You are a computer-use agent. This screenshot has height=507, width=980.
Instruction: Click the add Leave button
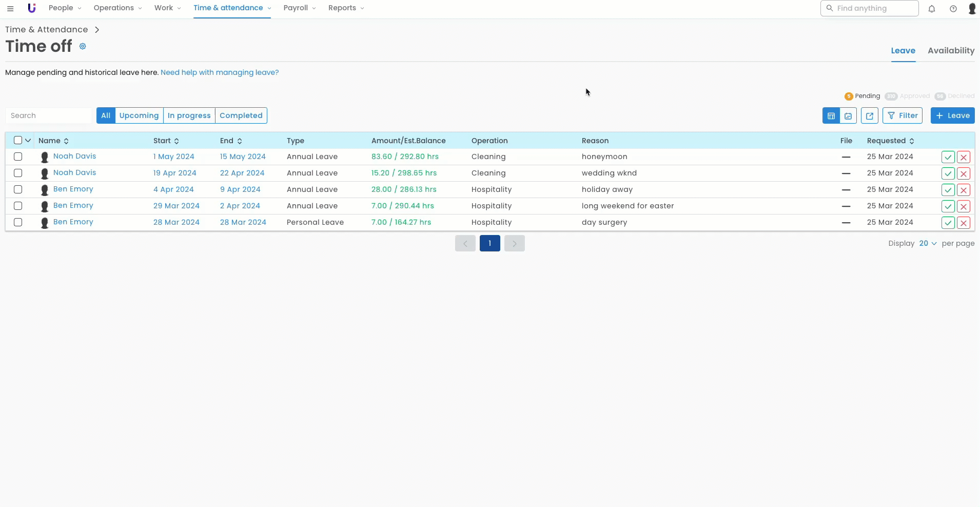tap(952, 116)
